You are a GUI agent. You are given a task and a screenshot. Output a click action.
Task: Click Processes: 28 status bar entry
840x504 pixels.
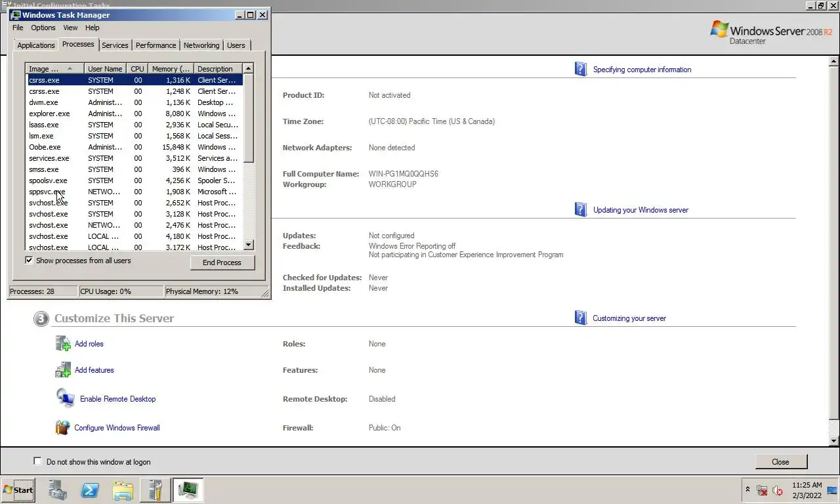[43, 291]
